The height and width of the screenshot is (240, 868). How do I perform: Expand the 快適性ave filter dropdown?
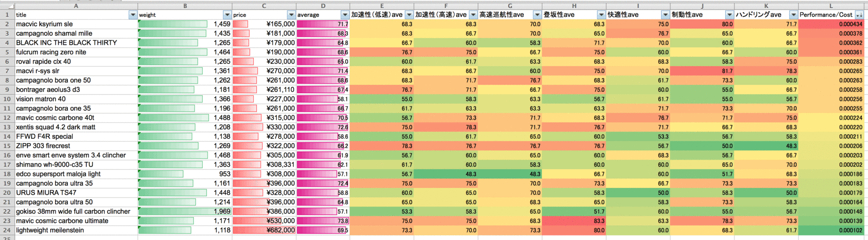click(x=665, y=15)
